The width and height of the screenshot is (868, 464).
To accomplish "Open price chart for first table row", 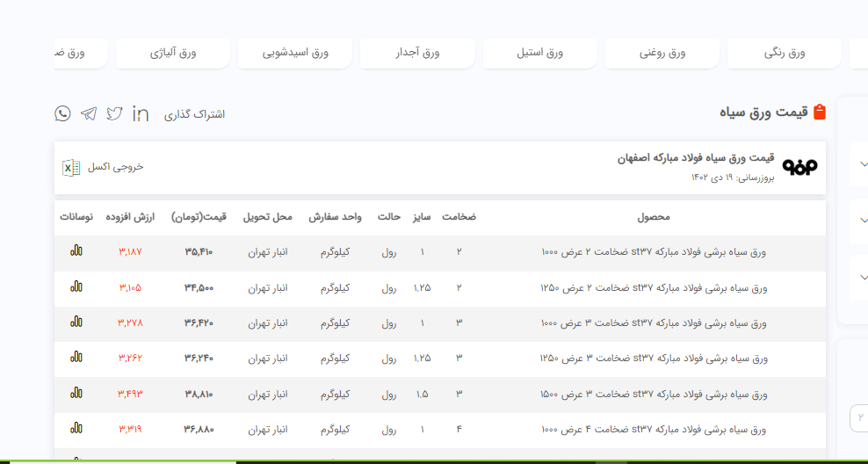I will coord(76,251).
